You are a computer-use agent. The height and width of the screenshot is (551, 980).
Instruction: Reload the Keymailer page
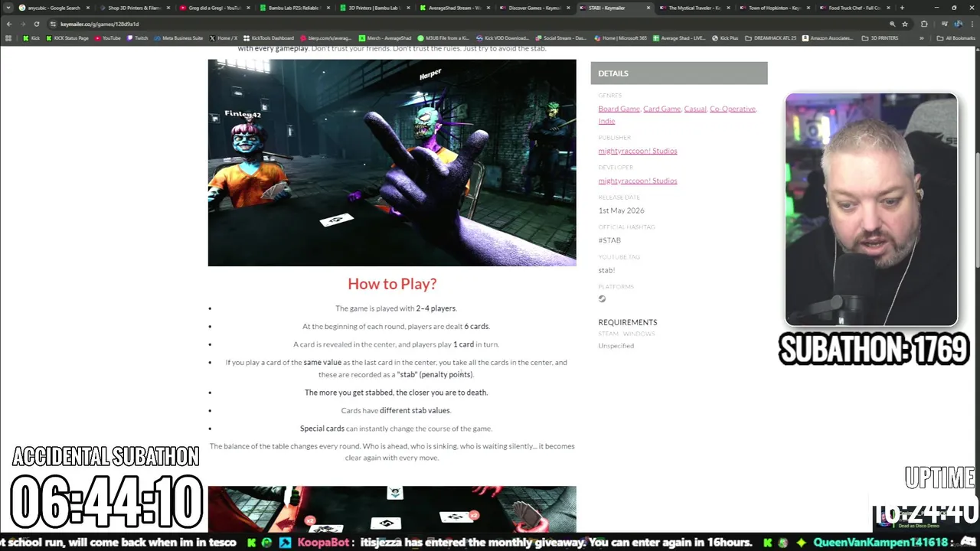pos(36,24)
